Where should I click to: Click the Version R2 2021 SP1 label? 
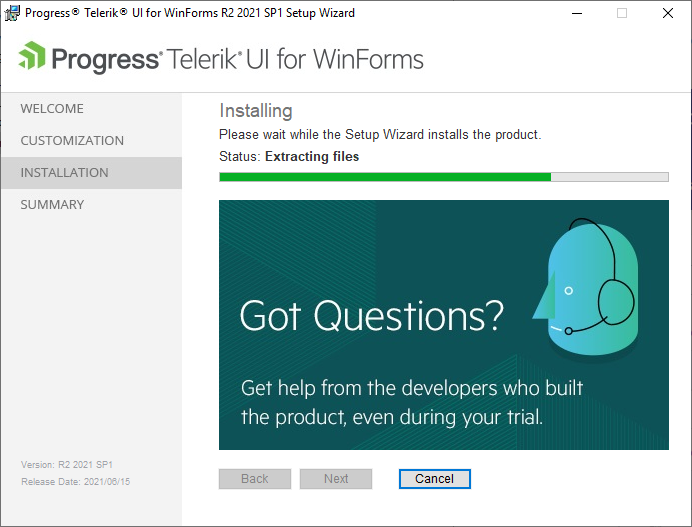click(67, 465)
